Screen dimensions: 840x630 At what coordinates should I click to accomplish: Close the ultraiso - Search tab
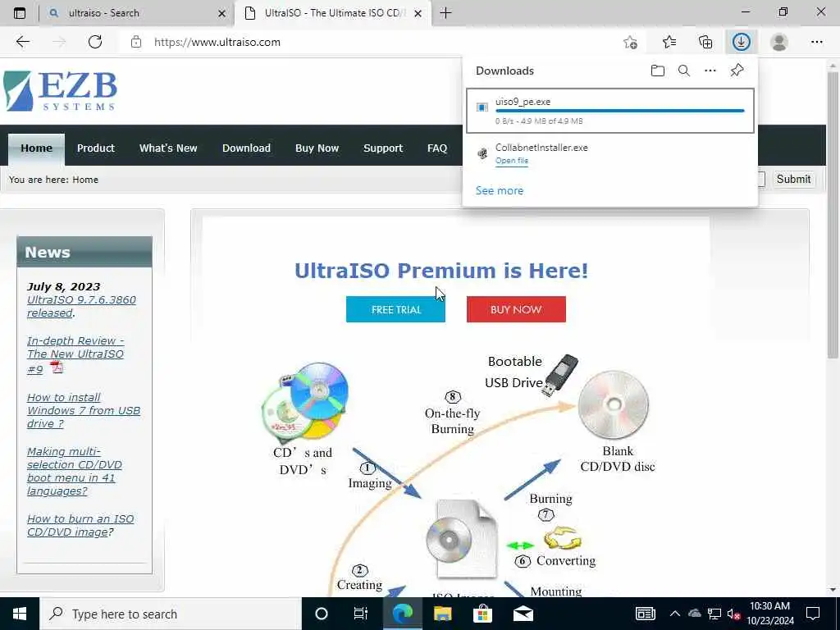pos(221,13)
